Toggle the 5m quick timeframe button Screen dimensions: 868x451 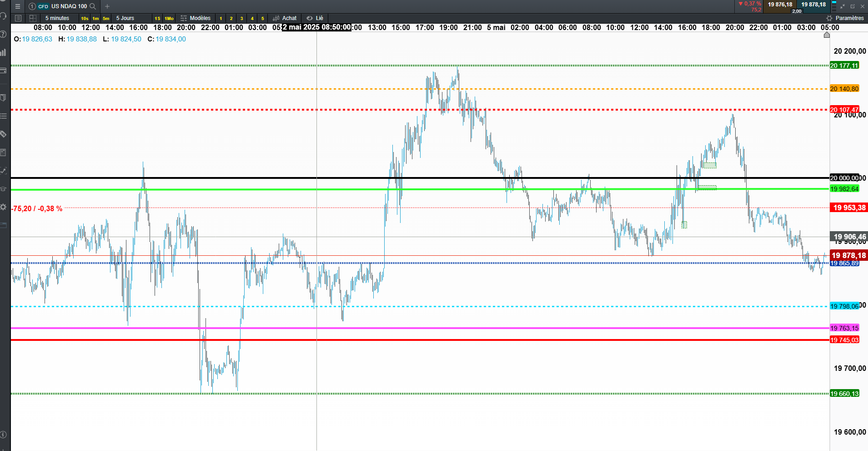(x=106, y=19)
